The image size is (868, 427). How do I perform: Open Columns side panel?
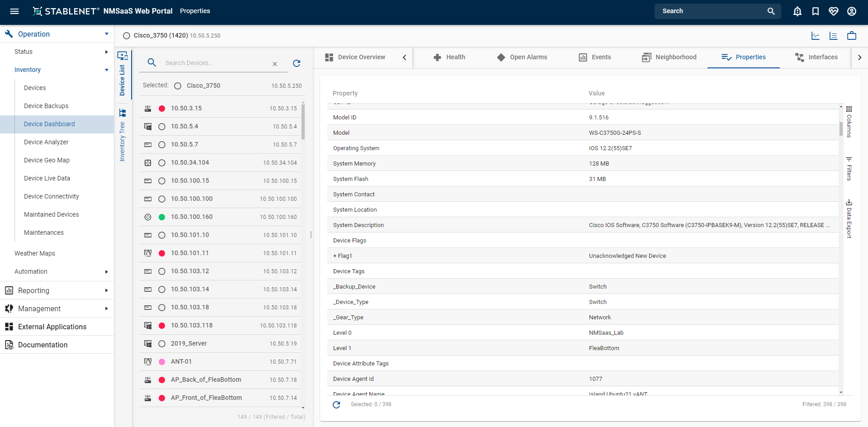(x=849, y=122)
